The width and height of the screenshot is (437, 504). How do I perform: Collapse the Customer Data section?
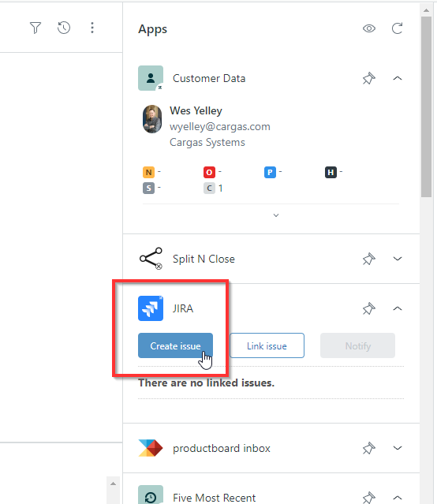click(x=398, y=78)
